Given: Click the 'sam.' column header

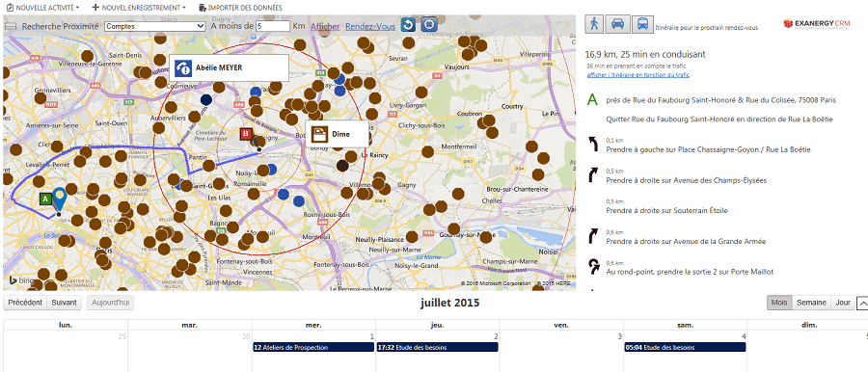Looking at the screenshot, I should [x=686, y=325].
